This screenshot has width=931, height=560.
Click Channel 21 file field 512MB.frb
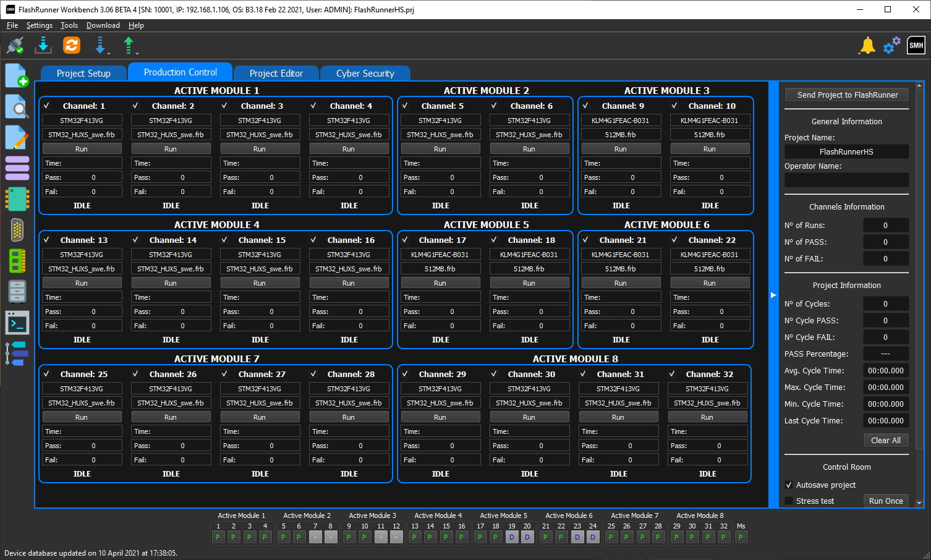[x=621, y=268]
